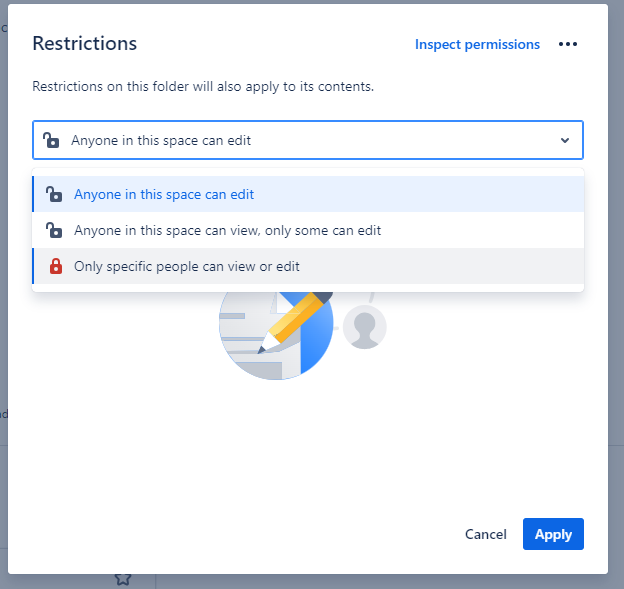Screen dimensions: 624x589
Task: Click the open padlock icon in the selection field
Action: point(52,141)
